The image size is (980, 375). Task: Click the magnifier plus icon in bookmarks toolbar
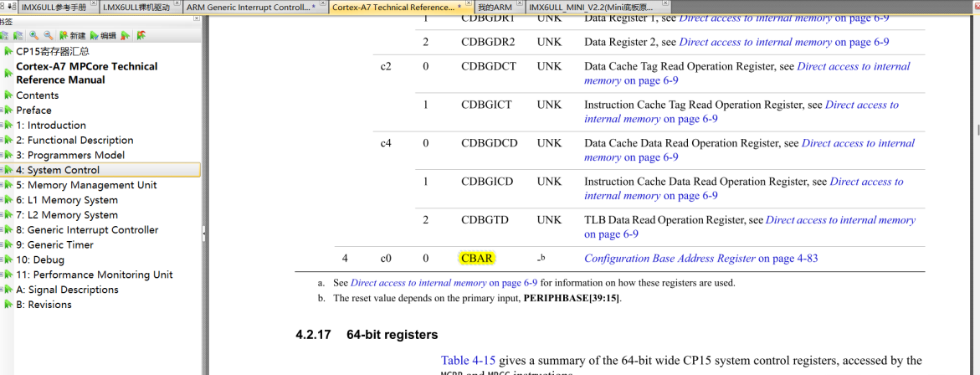tap(33, 36)
